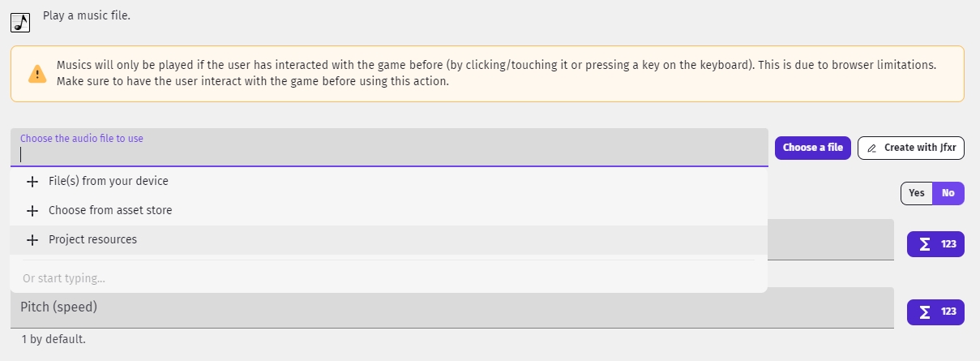
Task: Select the Yes toggle option
Action: click(917, 193)
